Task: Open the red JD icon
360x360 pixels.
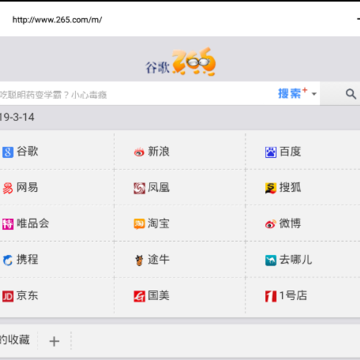Action: point(8,296)
